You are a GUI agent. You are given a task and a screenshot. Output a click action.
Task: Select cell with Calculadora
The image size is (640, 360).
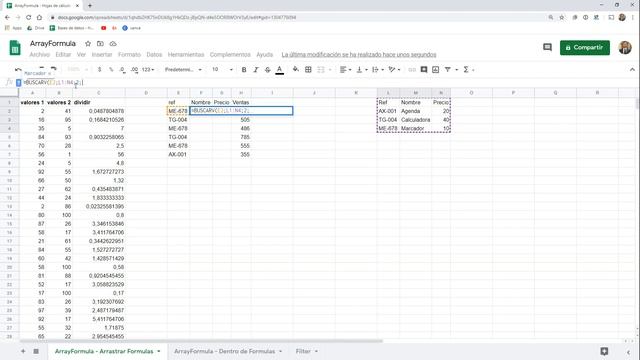[x=415, y=120]
